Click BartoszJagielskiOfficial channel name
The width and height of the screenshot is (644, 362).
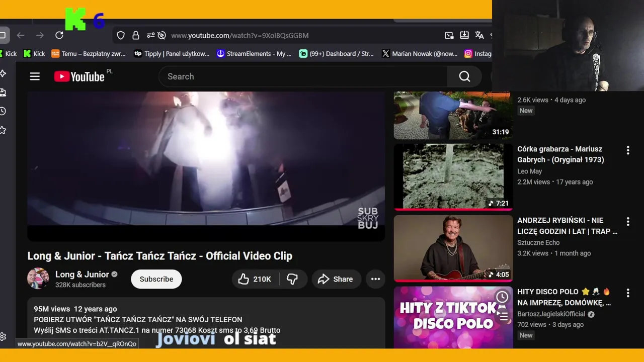click(551, 314)
